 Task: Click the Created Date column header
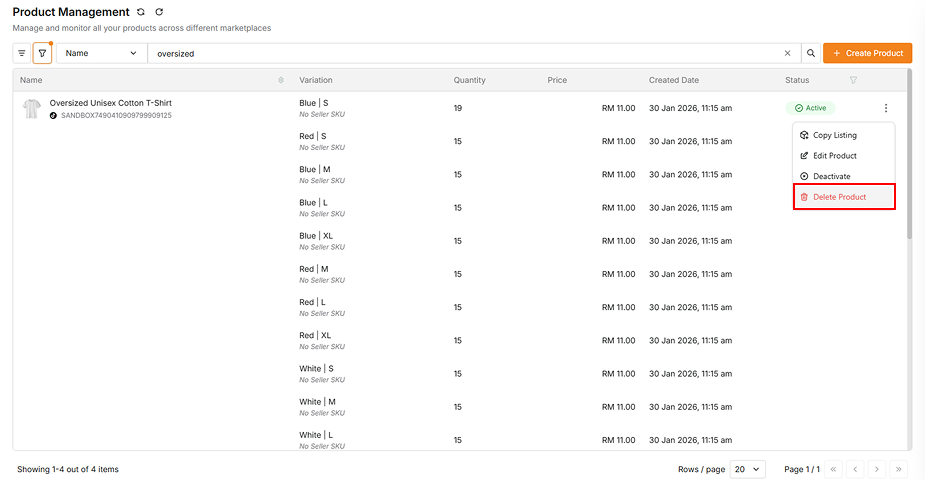674,80
